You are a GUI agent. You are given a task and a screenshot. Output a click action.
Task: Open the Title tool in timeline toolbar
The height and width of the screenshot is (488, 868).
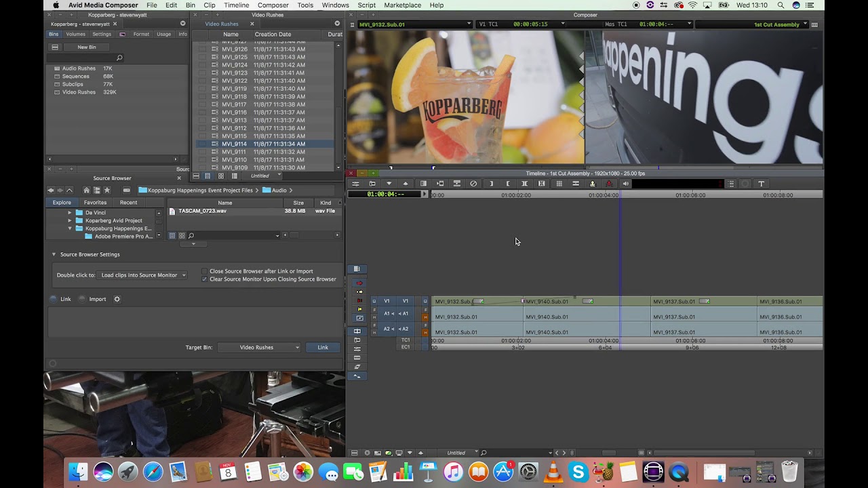coord(761,184)
